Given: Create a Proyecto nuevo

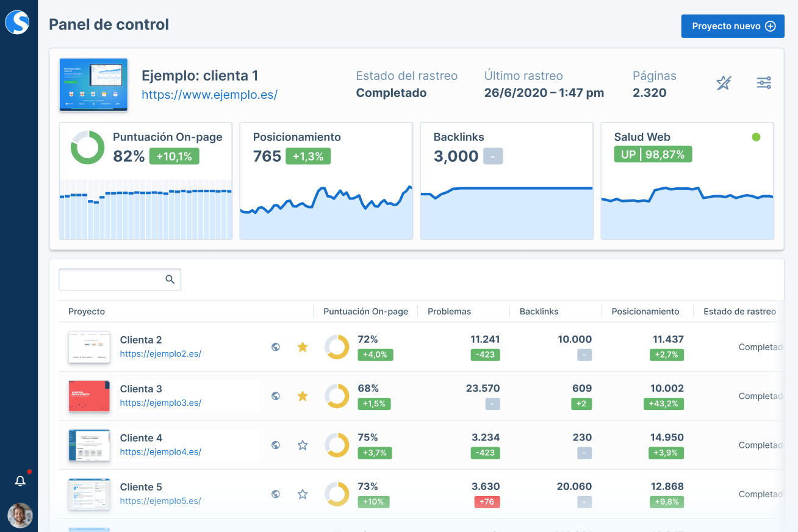Looking at the screenshot, I should coord(733,26).
